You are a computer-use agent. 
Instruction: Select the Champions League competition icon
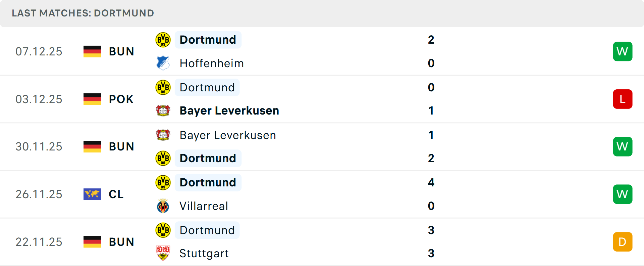coord(92,194)
